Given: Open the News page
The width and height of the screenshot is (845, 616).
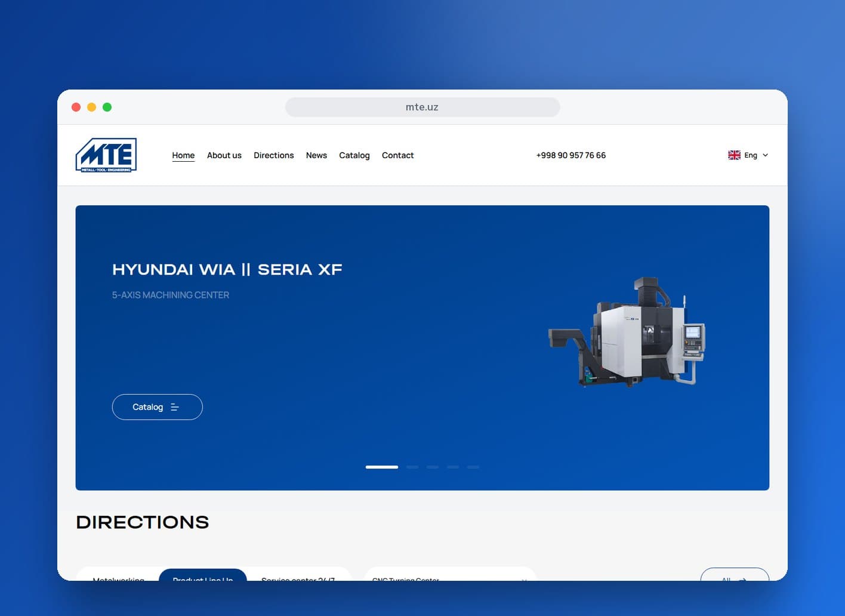Looking at the screenshot, I should pyautogui.click(x=316, y=155).
